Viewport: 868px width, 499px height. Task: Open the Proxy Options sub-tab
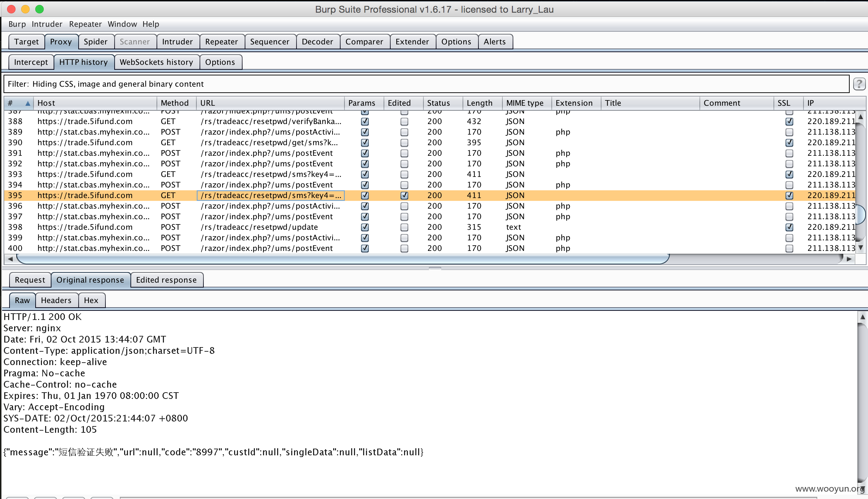(x=220, y=62)
